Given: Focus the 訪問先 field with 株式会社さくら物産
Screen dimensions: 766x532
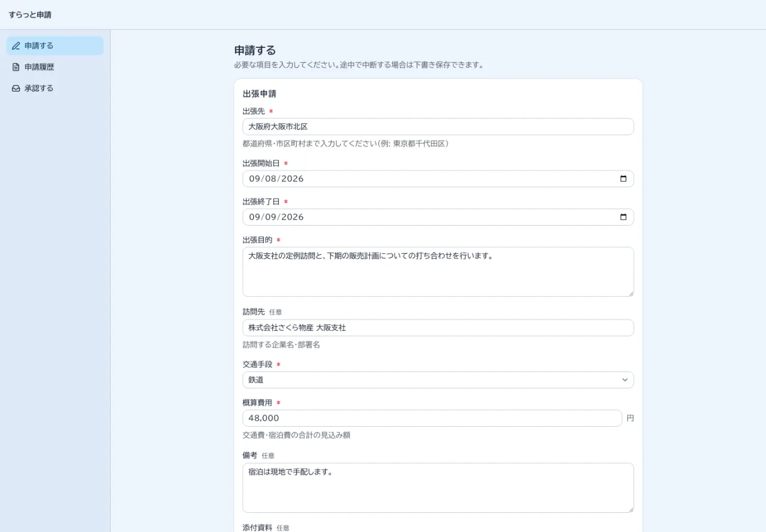Looking at the screenshot, I should pyautogui.click(x=438, y=327).
